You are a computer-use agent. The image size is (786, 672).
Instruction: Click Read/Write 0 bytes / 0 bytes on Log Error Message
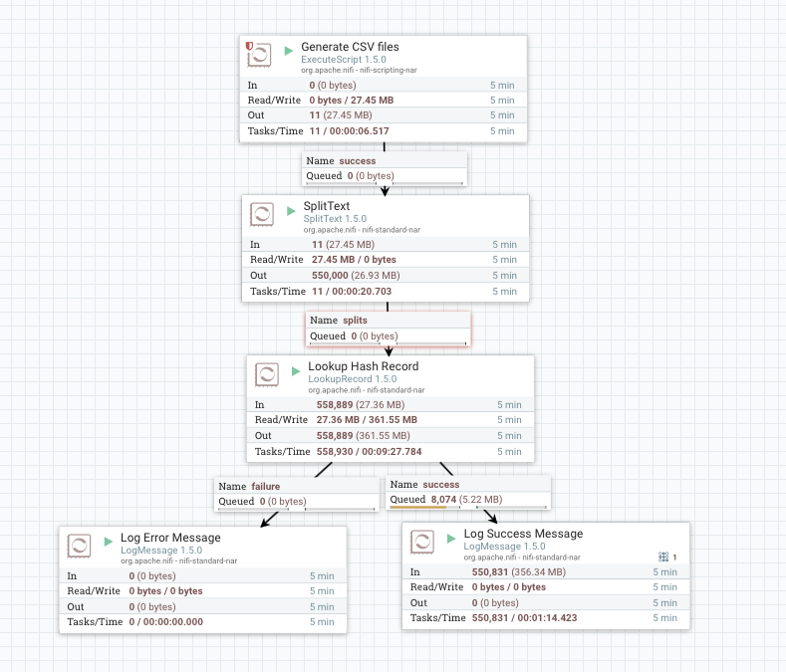point(203,590)
